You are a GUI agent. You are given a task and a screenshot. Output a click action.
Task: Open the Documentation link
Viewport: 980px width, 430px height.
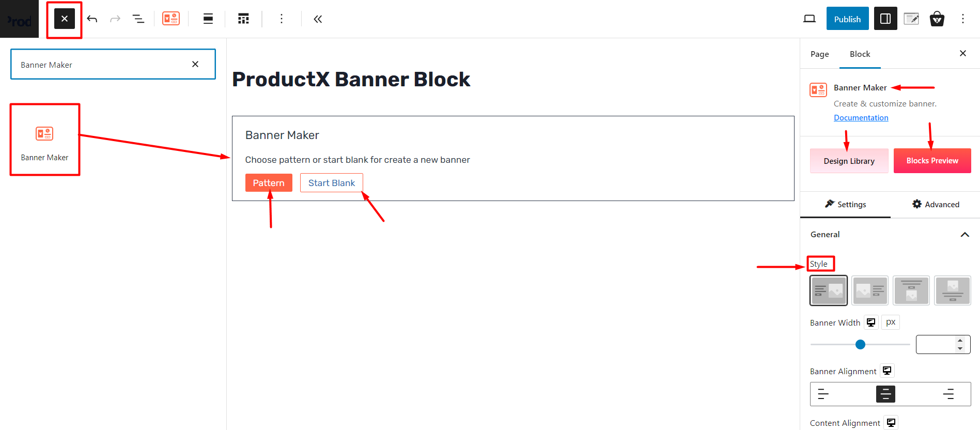[861, 118]
